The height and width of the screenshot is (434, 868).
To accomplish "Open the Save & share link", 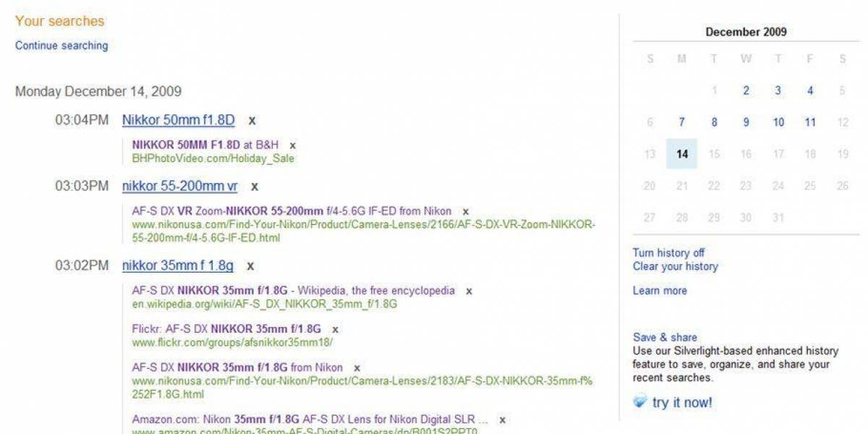I will click(x=665, y=337).
